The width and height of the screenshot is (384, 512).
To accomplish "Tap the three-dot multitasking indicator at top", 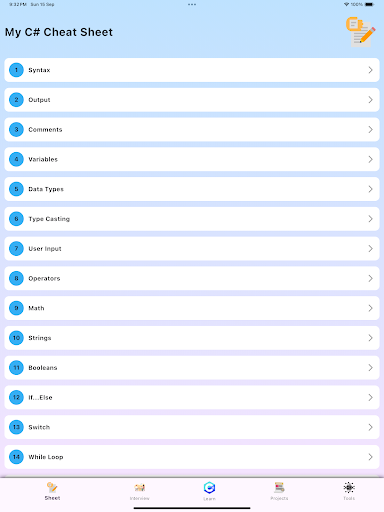I will pyautogui.click(x=192, y=4).
